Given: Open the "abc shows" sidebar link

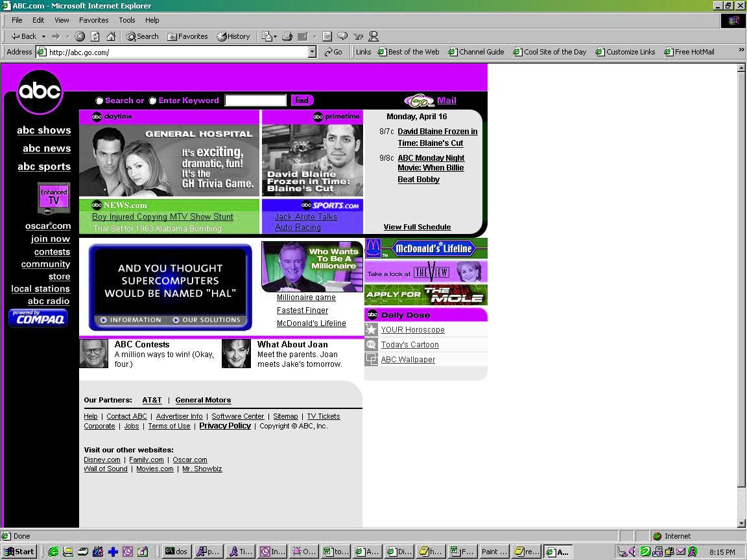Looking at the screenshot, I should point(44,130).
